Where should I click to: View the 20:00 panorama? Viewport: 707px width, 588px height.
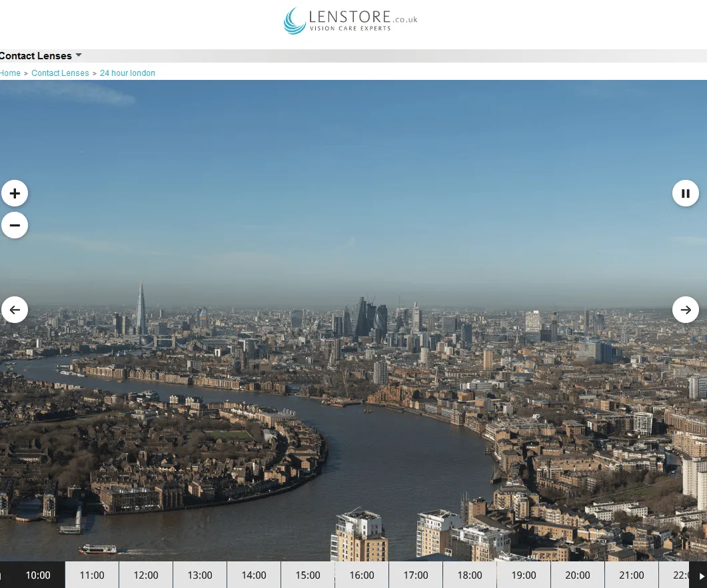coord(578,575)
